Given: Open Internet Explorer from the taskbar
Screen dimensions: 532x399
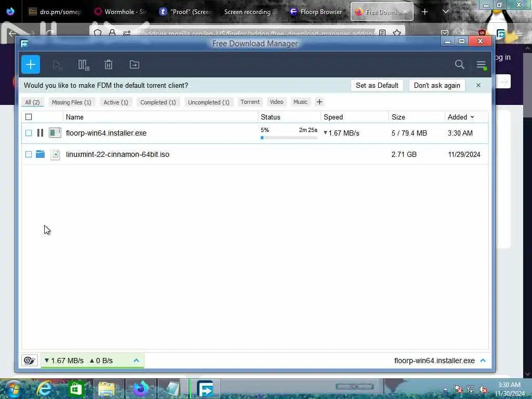Looking at the screenshot, I should [45, 389].
